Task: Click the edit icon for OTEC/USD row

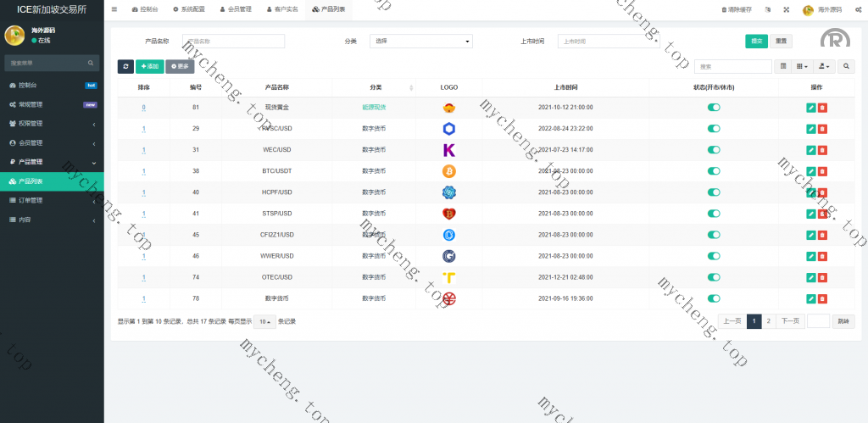Action: pos(811,277)
